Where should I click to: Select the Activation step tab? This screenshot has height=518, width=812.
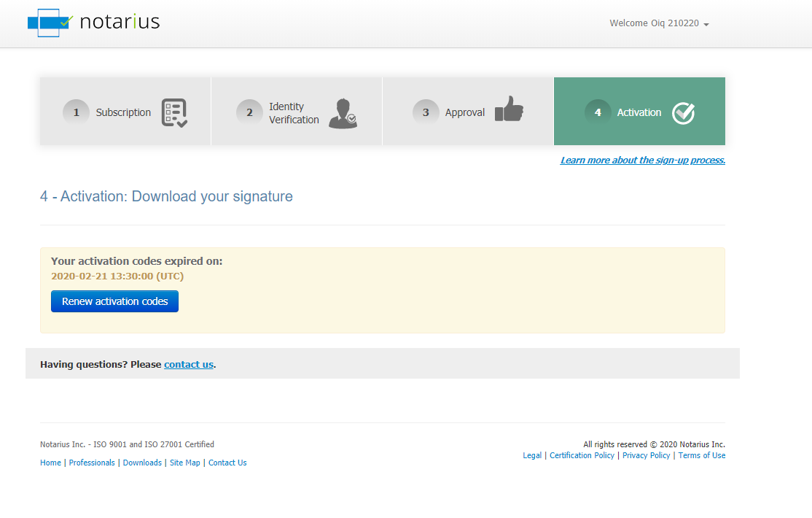pos(639,112)
